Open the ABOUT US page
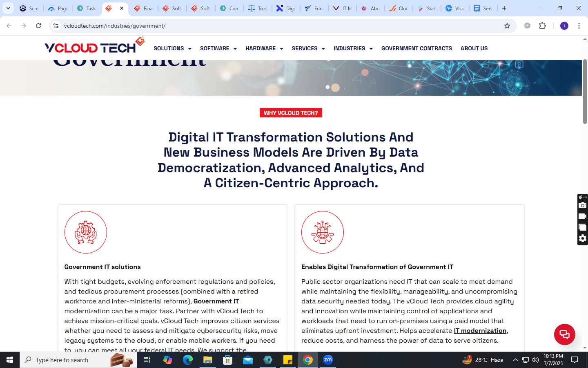 coord(474,48)
